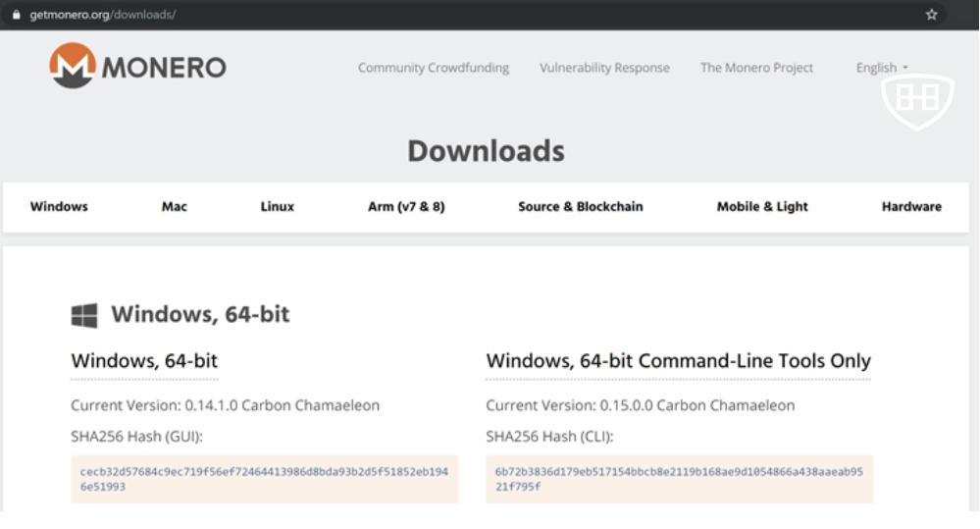Click the Windows logo icon
The height and width of the screenshot is (529, 980).
click(84, 315)
